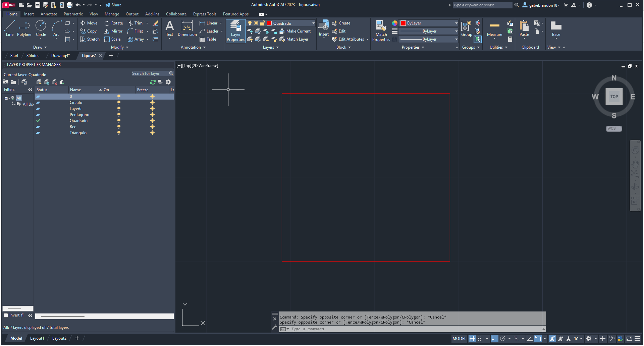644x346 pixels.
Task: Open the Measure utility
Action: tap(494, 30)
